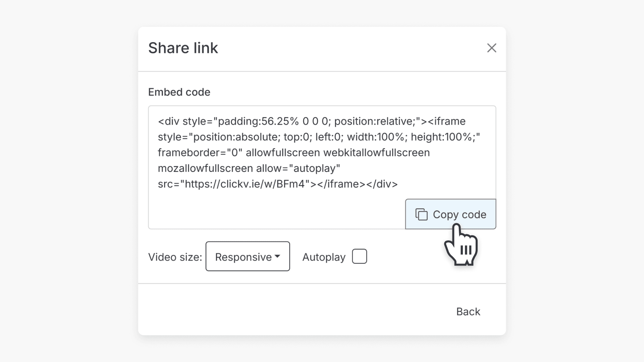
Task: Check the box next to Autoplay
Action: tap(360, 256)
